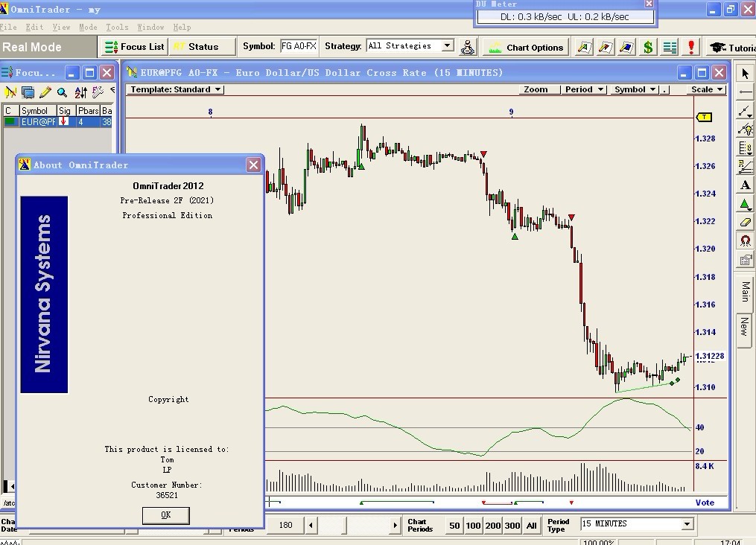Set chart periods to 300
Screen dimensions: 756x545
[x=512, y=525]
